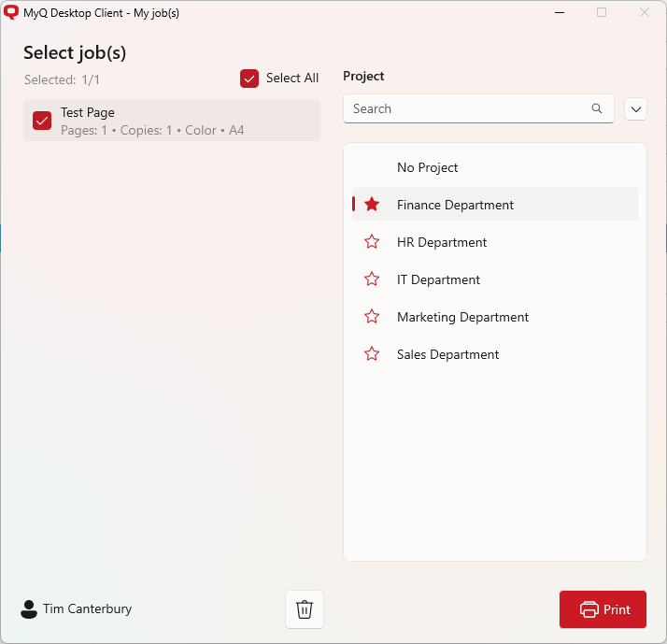Click the MyQ logo in title bar

point(11,12)
